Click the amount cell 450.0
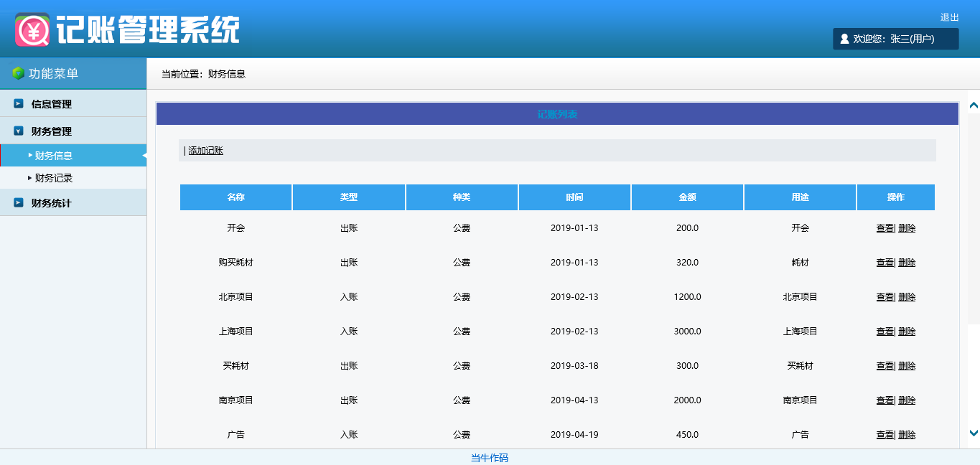The height and width of the screenshot is (465, 980). [x=687, y=435]
